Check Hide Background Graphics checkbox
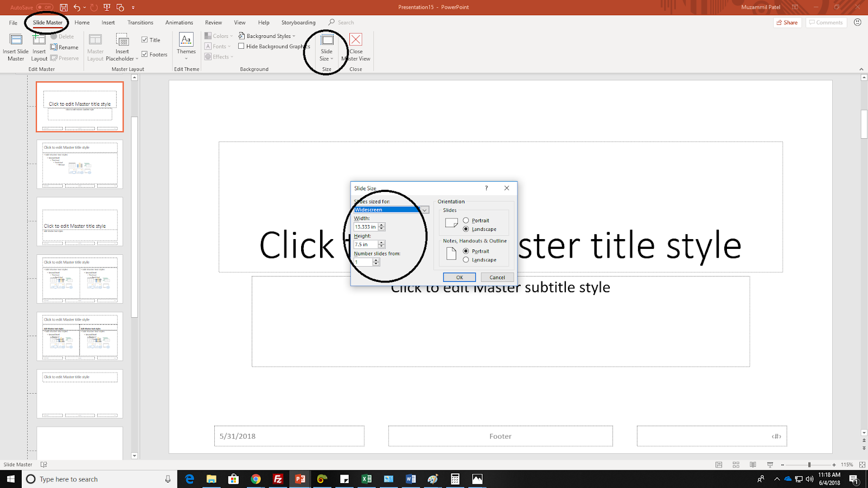The height and width of the screenshot is (488, 868). point(241,46)
